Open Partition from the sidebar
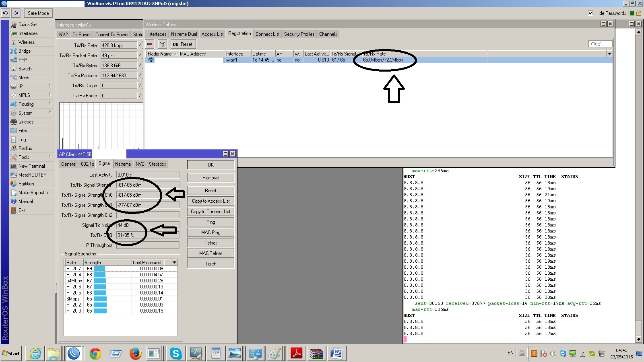Viewport: 644px width, 362px height. (x=26, y=184)
